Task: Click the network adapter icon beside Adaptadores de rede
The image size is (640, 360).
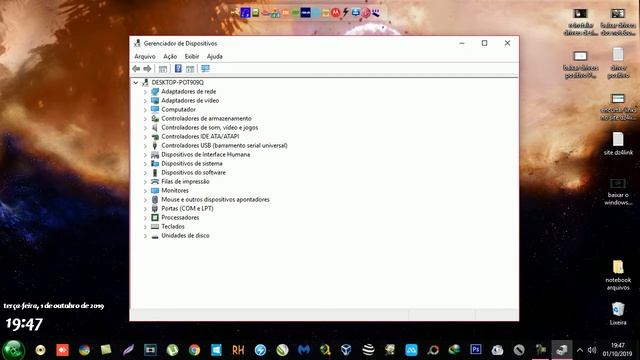Action: (155, 91)
